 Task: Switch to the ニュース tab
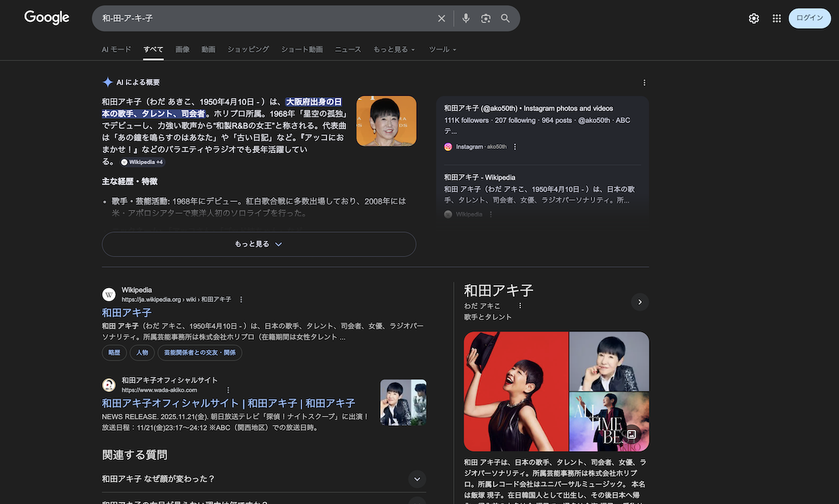[x=347, y=50]
